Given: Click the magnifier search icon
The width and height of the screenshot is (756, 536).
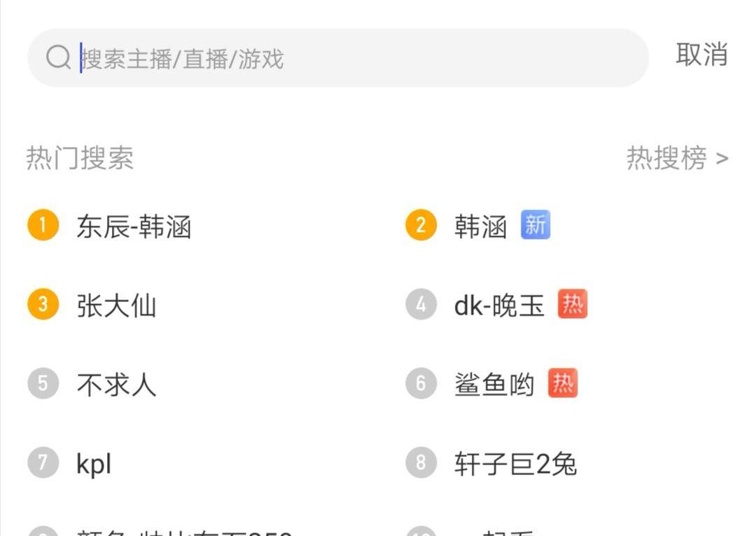Looking at the screenshot, I should click(58, 58).
